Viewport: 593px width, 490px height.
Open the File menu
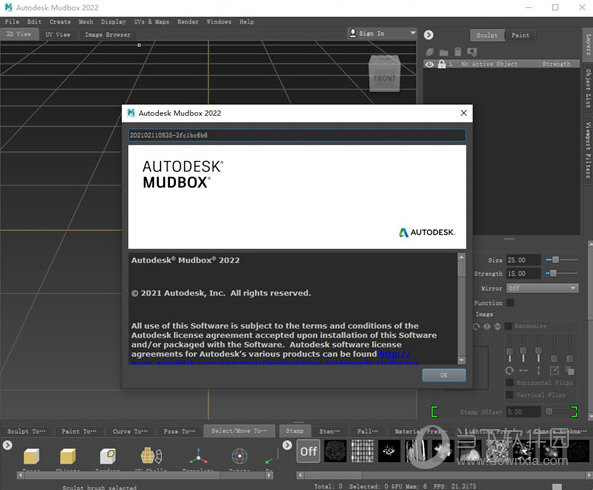click(x=12, y=22)
